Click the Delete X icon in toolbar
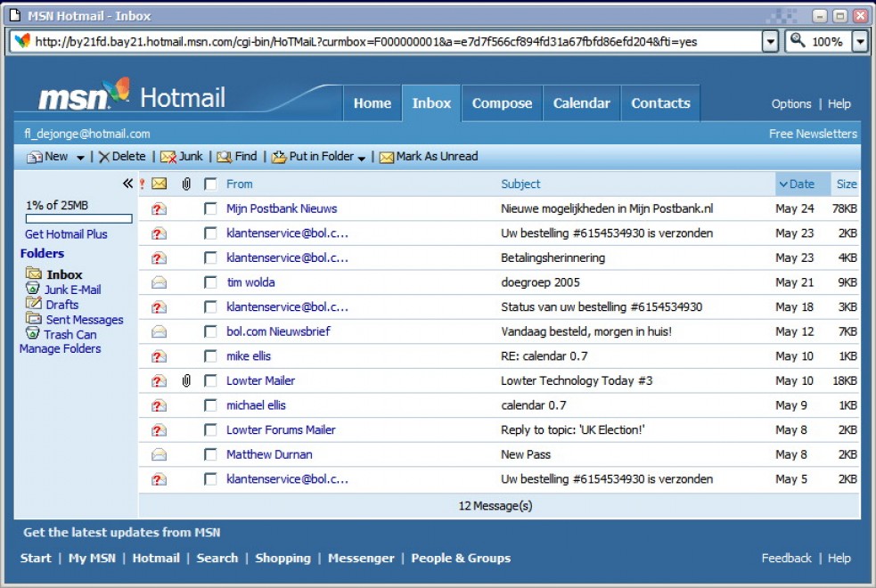The height and width of the screenshot is (588, 876). click(104, 158)
